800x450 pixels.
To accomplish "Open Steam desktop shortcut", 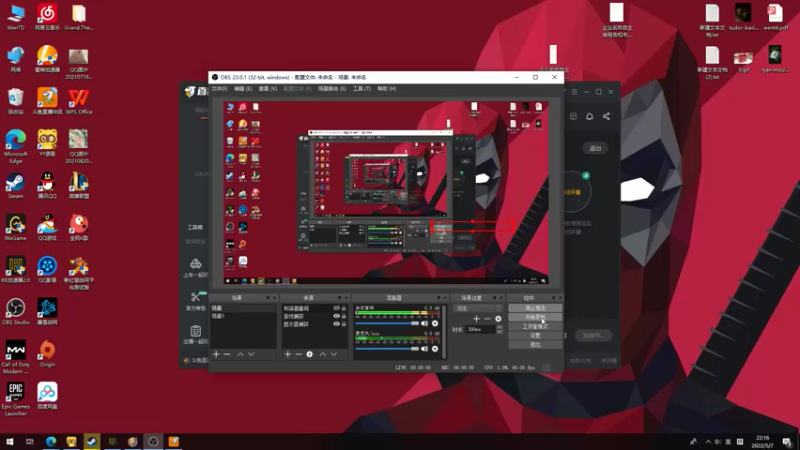I will tap(15, 186).
